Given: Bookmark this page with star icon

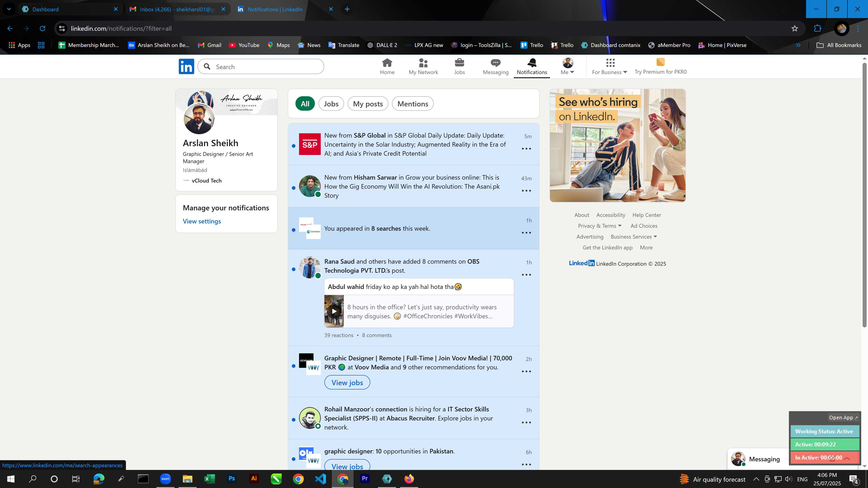Looking at the screenshot, I should (x=795, y=29).
